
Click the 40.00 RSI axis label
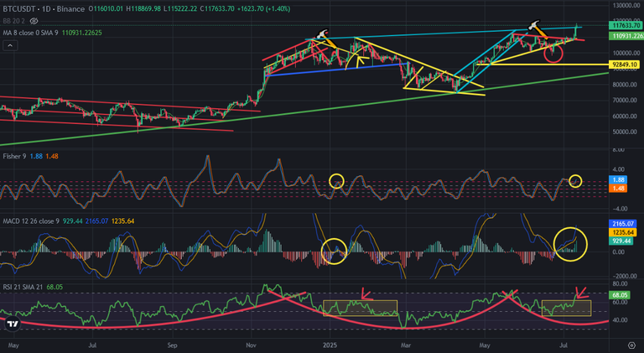click(621, 320)
